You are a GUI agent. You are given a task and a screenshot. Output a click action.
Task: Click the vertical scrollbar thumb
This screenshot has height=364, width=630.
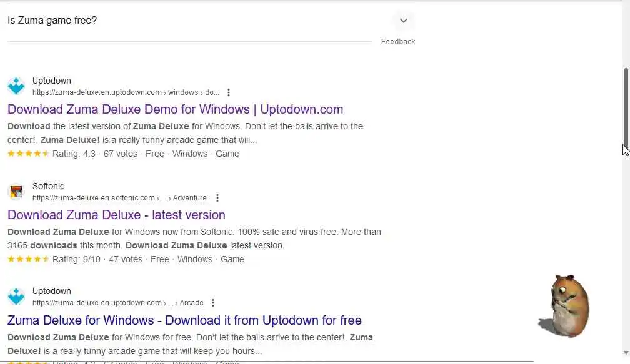626,109
